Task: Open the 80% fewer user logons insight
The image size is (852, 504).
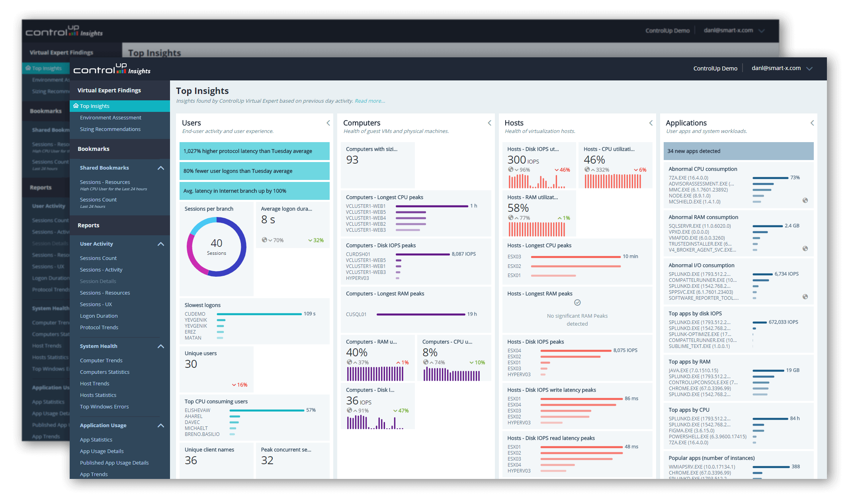Action: [x=254, y=171]
